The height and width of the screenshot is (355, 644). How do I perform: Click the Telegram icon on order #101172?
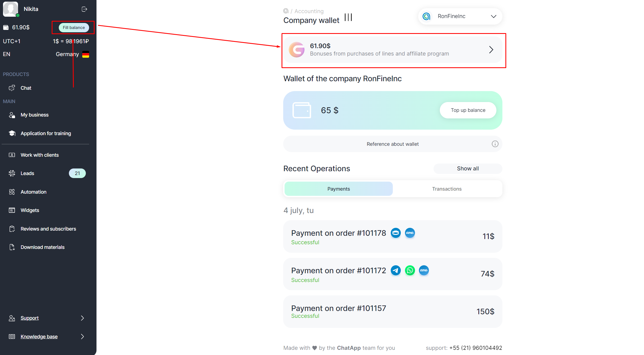click(396, 270)
